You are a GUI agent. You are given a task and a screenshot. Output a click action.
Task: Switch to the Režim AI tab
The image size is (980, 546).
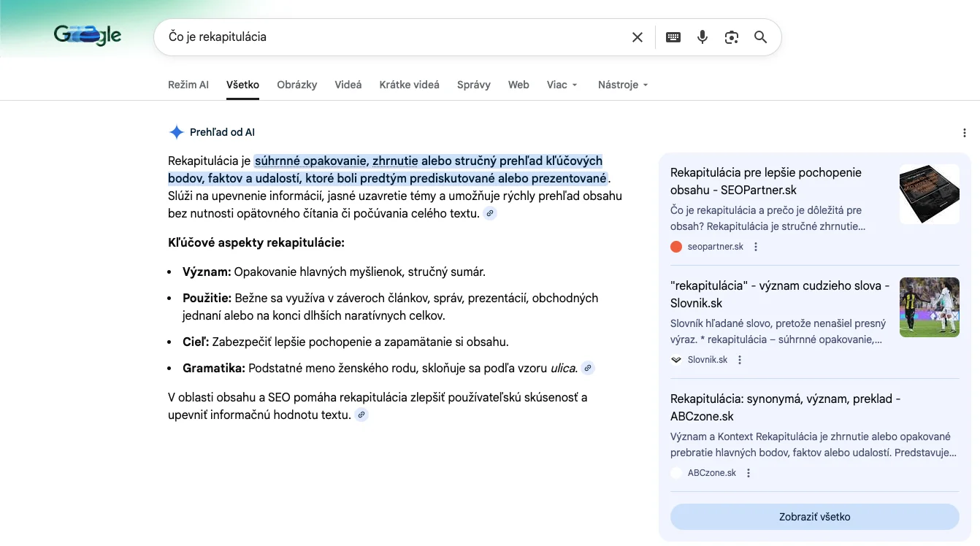tap(188, 85)
